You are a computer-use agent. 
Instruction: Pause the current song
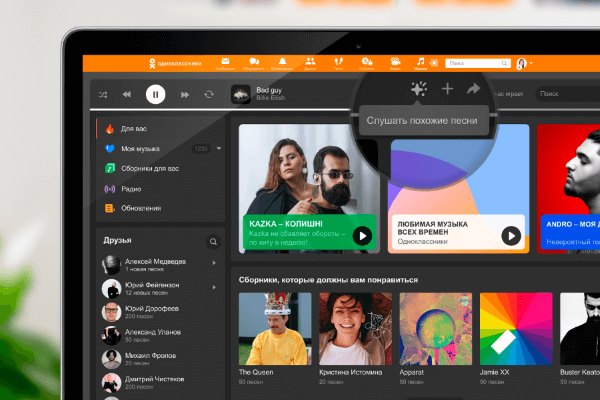[155, 95]
